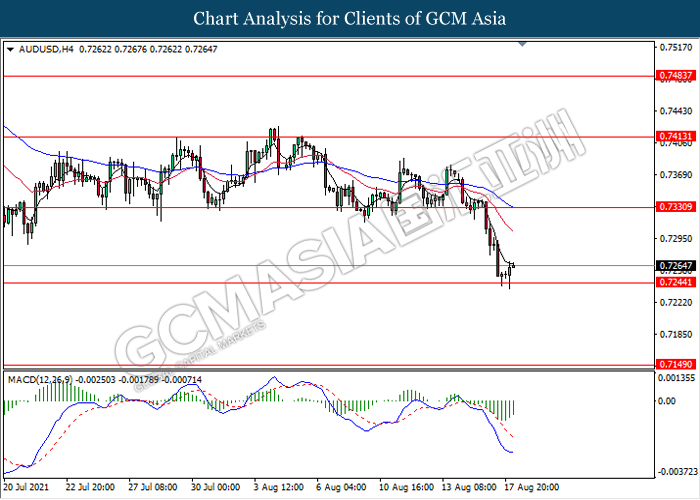
Task: Click the 0.74837 resistance price label
Action: point(676,75)
